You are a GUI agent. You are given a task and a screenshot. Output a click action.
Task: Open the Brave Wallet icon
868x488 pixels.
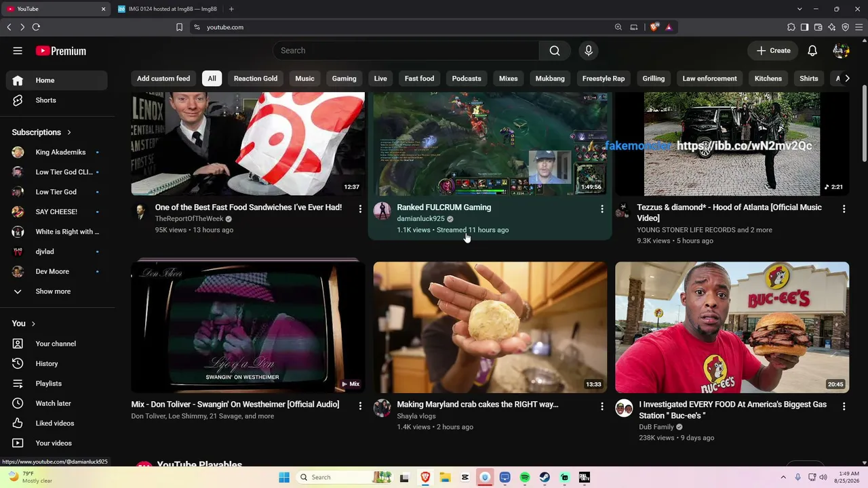point(818,27)
